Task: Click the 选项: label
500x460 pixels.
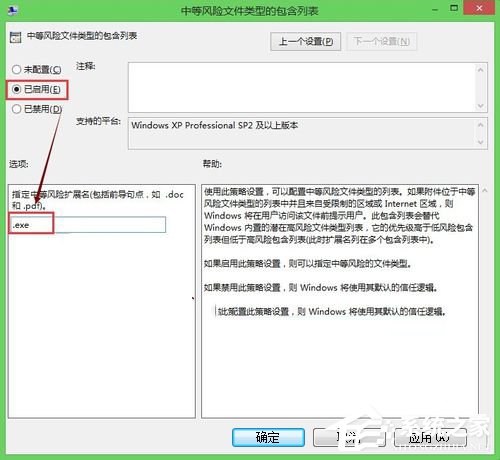Action: 19,164
